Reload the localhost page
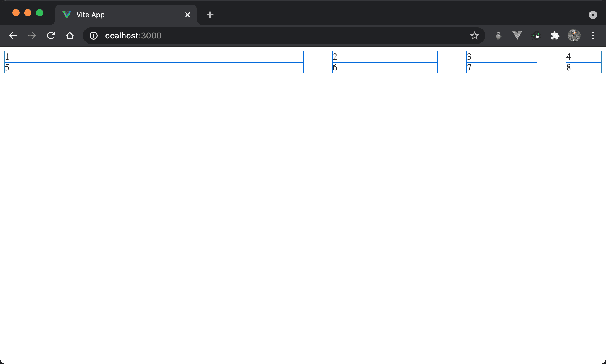Viewport: 606px width, 364px height. point(51,36)
